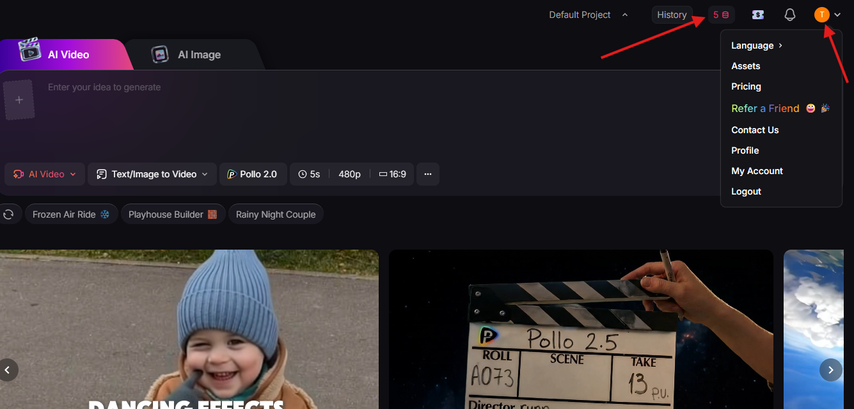Expand the Default Project selector

(x=588, y=15)
